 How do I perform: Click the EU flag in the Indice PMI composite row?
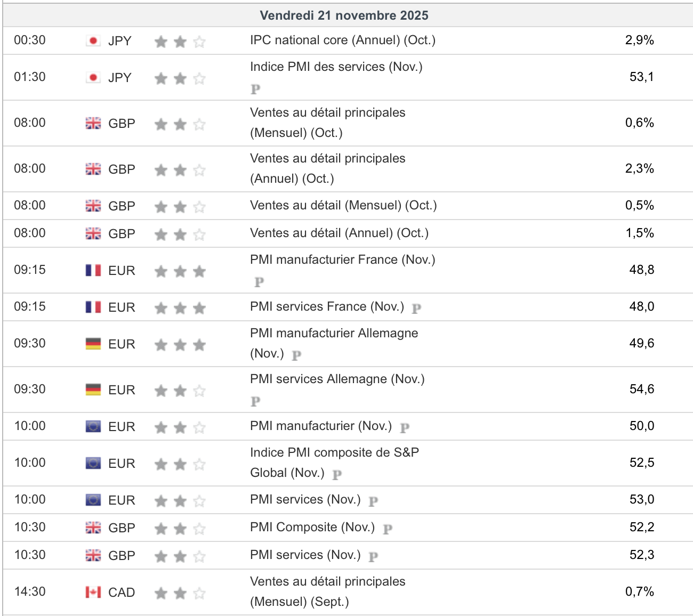point(93,463)
